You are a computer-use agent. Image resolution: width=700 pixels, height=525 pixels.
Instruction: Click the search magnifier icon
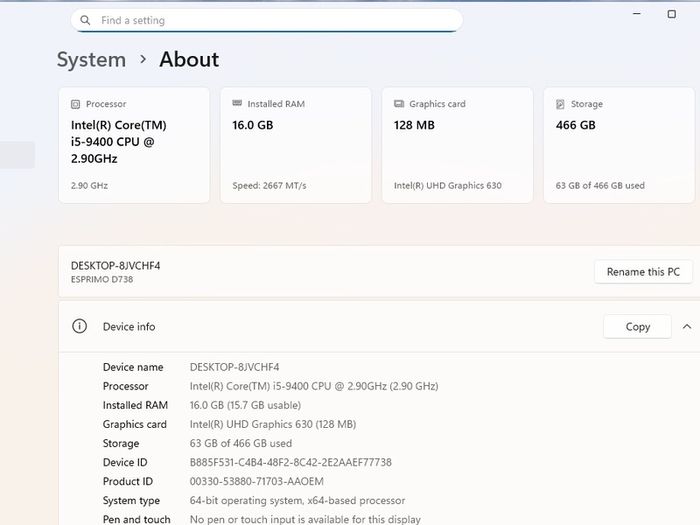(x=85, y=20)
